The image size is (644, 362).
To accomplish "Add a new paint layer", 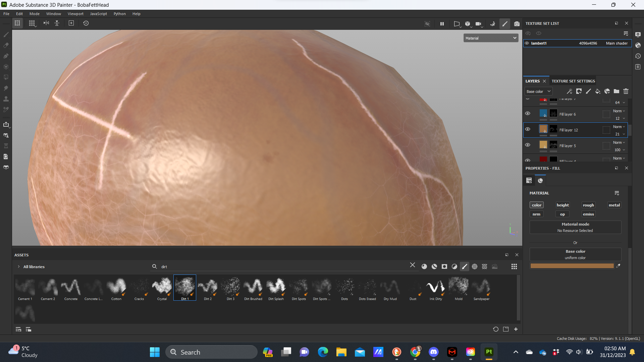I will [x=588, y=91].
